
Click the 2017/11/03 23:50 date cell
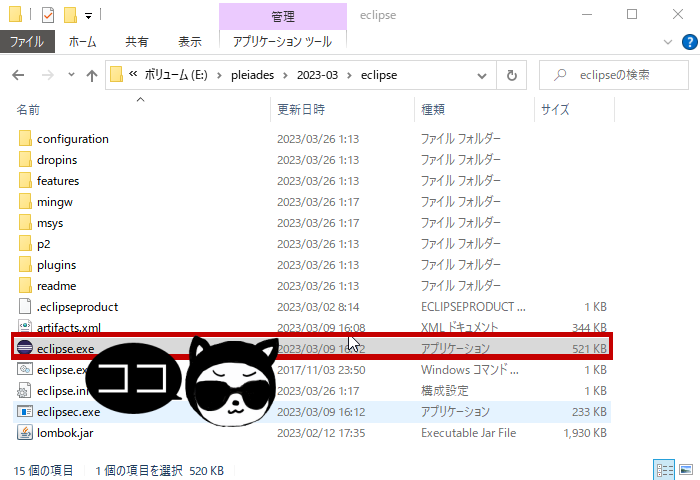[321, 370]
